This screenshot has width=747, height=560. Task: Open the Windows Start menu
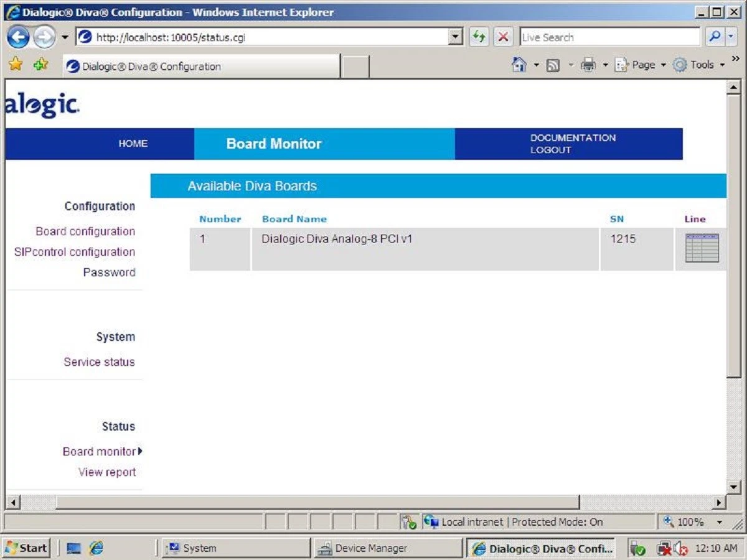pos(26,548)
